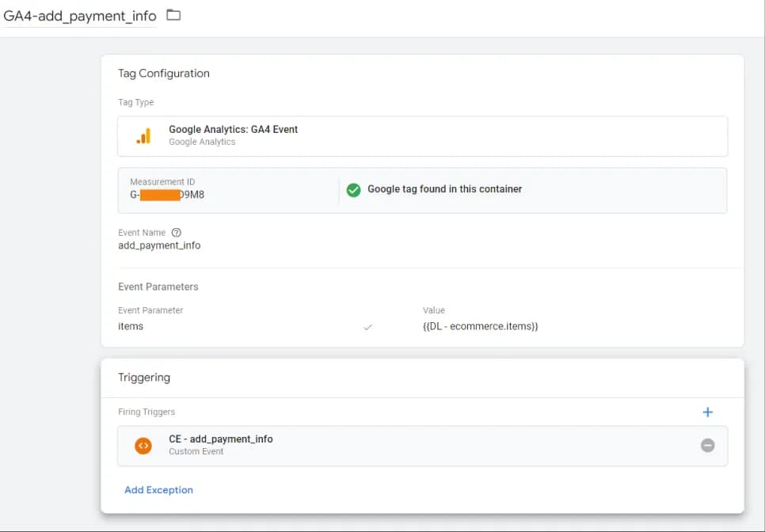Image resolution: width=765 pixels, height=532 pixels.
Task: Click the green check Google tag found icon
Action: point(353,190)
